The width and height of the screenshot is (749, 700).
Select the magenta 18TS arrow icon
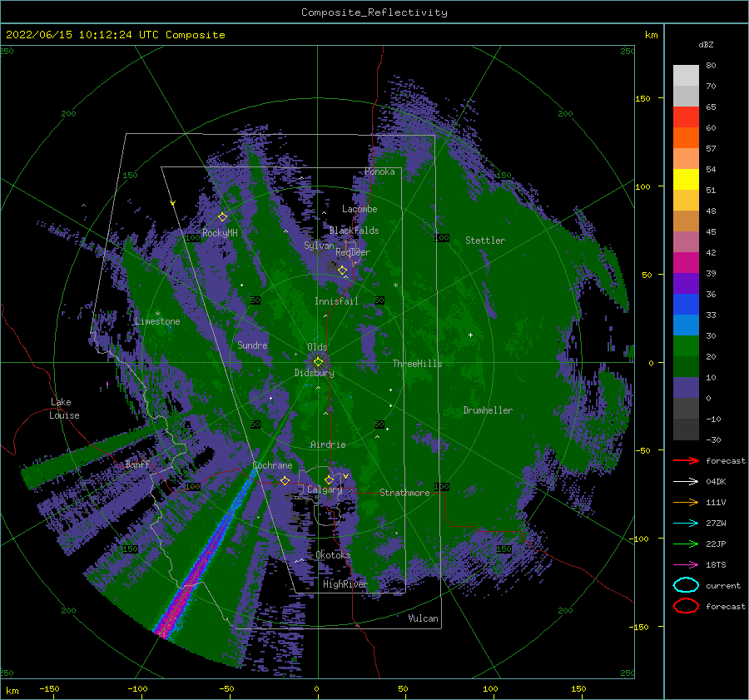tap(686, 565)
